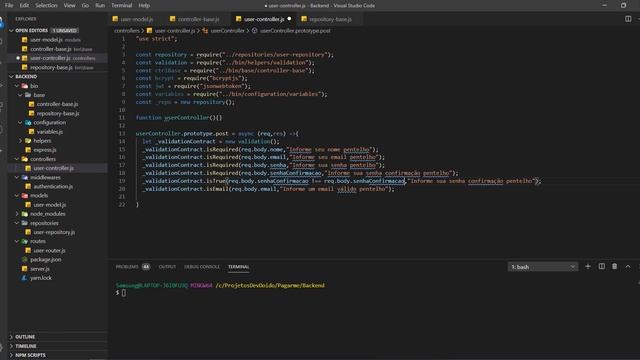Switch to the controller-base.js tab
The width and height of the screenshot is (640, 360).
point(198,19)
